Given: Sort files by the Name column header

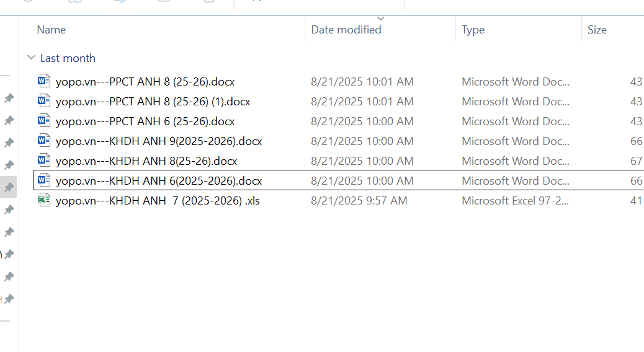Looking at the screenshot, I should click(51, 30).
